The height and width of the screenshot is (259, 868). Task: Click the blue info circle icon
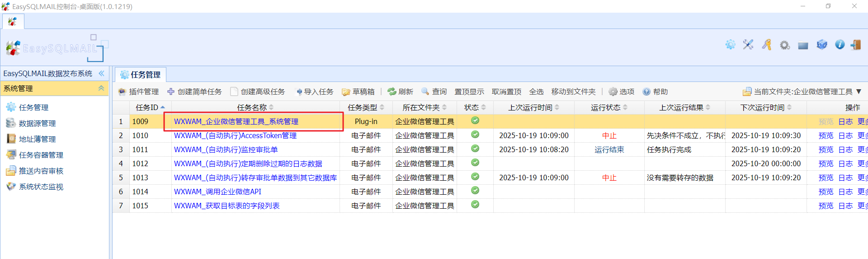(x=840, y=45)
